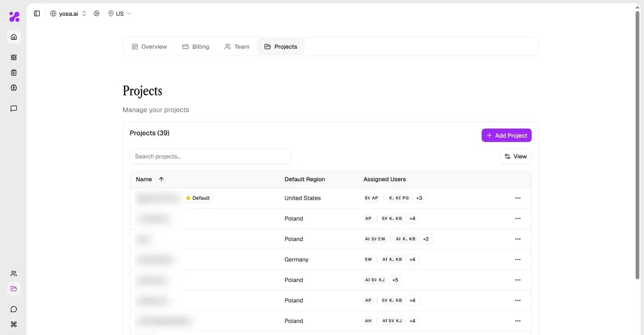Sort by the Name column header
The width and height of the screenshot is (644, 335).
coord(144,179)
